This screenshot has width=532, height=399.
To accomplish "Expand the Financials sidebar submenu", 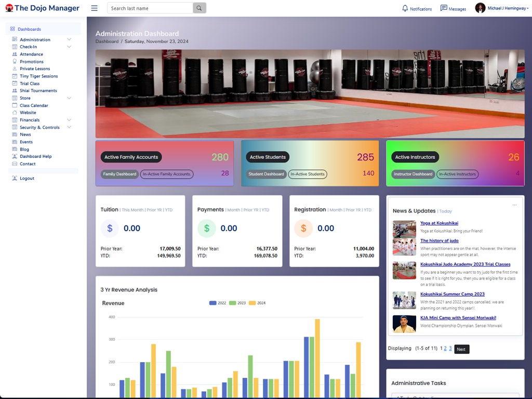I will 69,120.
